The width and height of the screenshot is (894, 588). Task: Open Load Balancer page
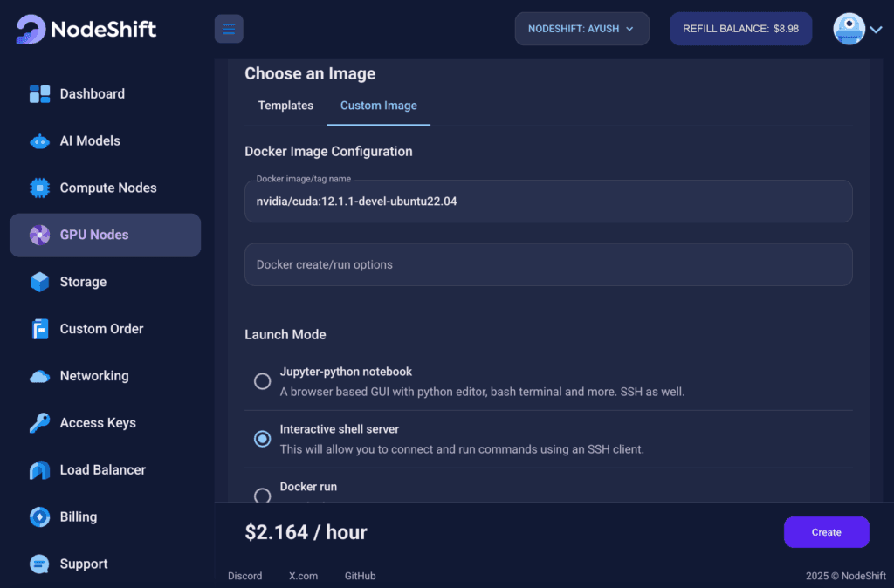[x=105, y=470]
